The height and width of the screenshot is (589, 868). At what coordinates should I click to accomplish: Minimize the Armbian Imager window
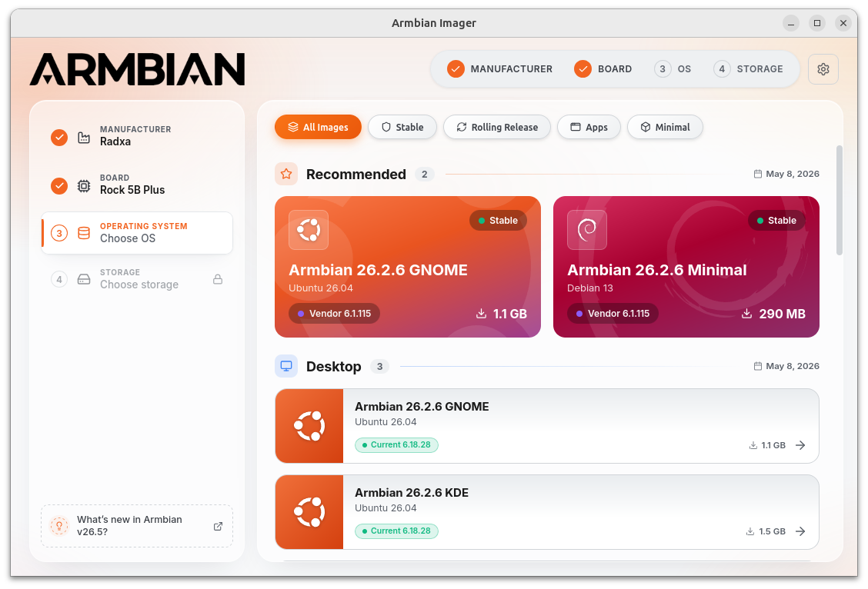click(791, 23)
